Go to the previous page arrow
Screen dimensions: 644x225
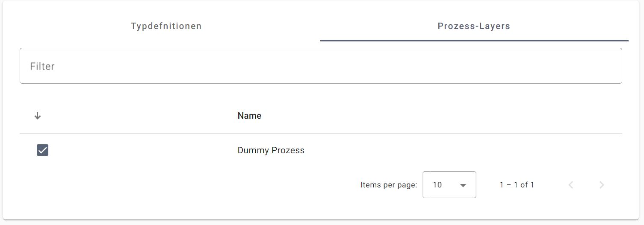(x=571, y=185)
